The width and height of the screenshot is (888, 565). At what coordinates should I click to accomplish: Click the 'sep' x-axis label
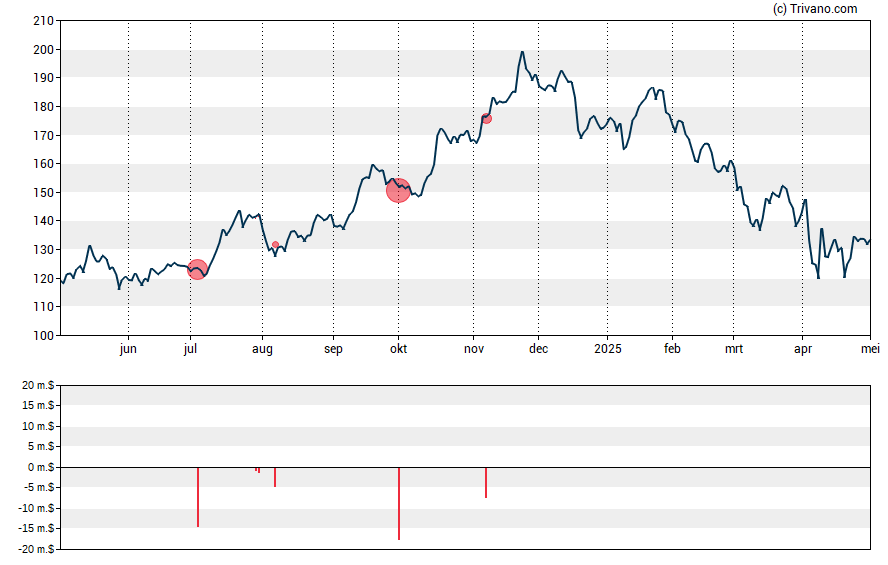(x=333, y=349)
